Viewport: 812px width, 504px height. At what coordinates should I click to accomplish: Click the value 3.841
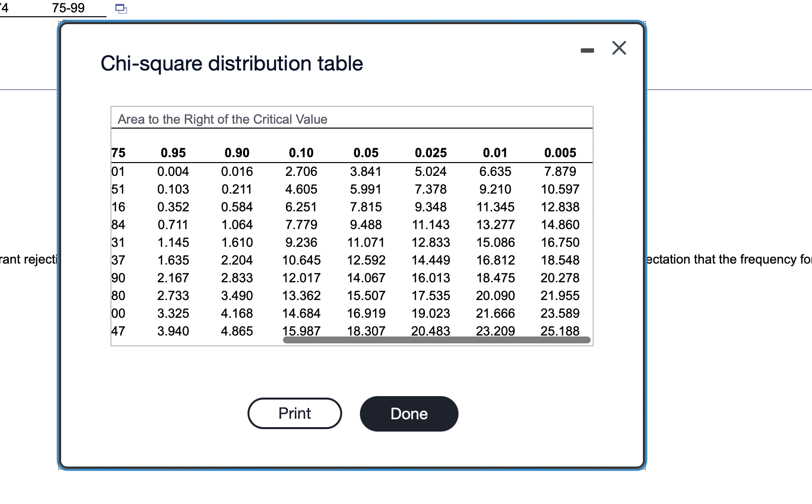coord(366,171)
